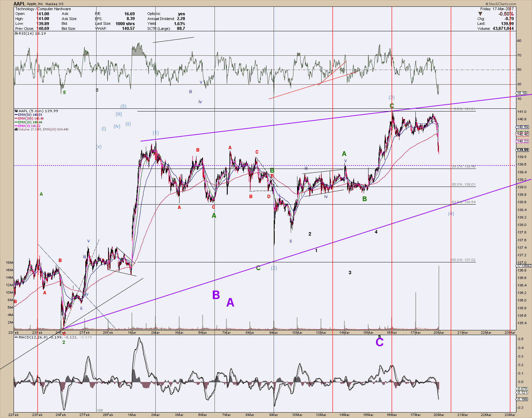Screen dimensions: 532x418
Task: Click the large purple C wave label
Action: tap(379, 342)
